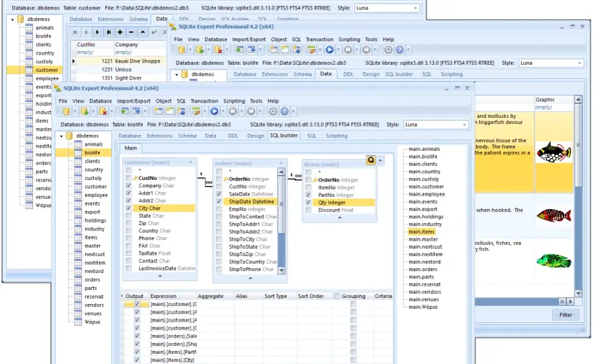The height and width of the screenshot is (364, 594).
Task: Click the red fish thumbnail image
Action: click(x=554, y=216)
